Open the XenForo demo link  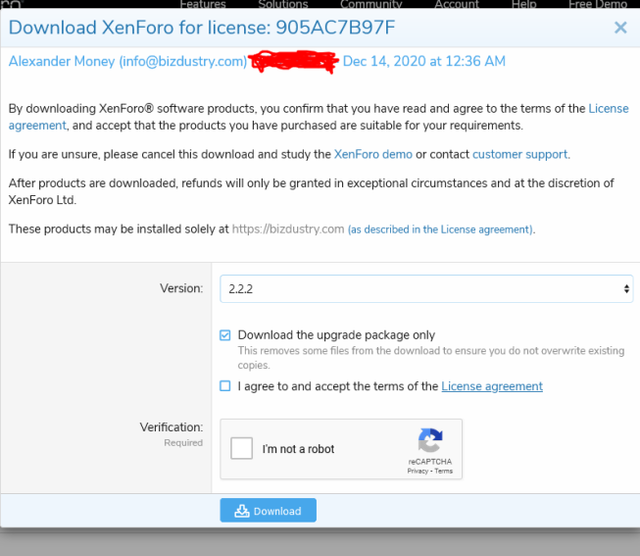click(x=373, y=154)
